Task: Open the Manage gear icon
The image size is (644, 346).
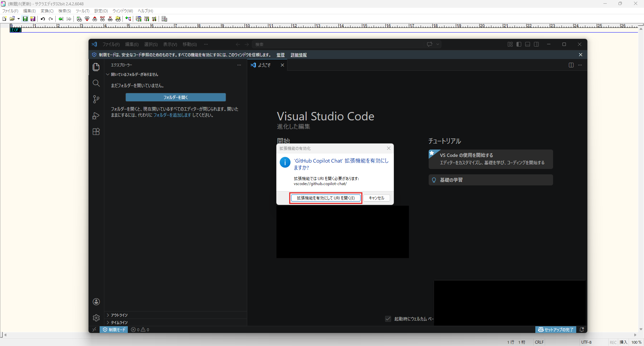Action: [x=96, y=318]
